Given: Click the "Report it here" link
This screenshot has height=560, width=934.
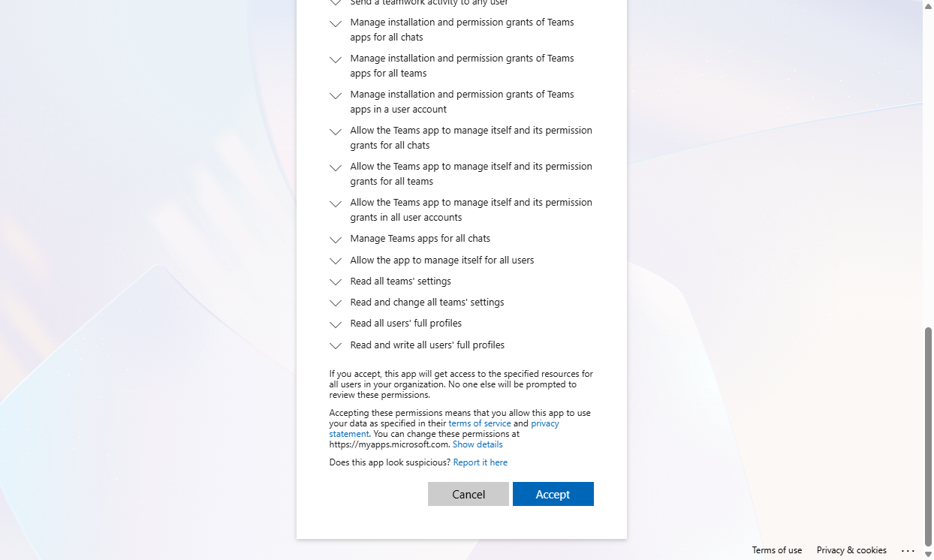Looking at the screenshot, I should [x=481, y=462].
